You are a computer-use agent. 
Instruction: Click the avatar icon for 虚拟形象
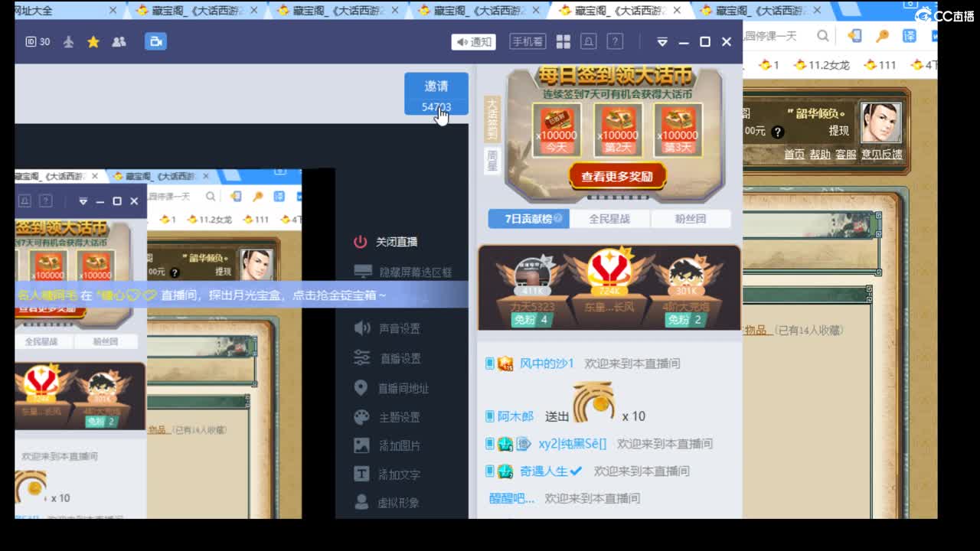click(361, 502)
